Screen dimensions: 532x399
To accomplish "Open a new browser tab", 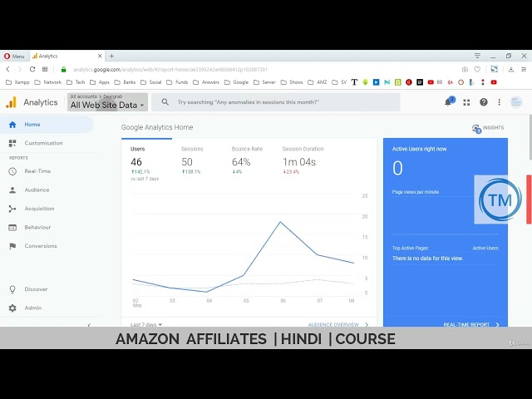I will (x=111, y=56).
